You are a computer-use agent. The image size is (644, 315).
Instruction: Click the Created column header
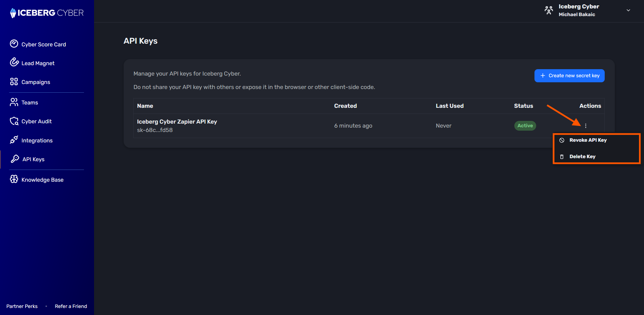tap(345, 106)
